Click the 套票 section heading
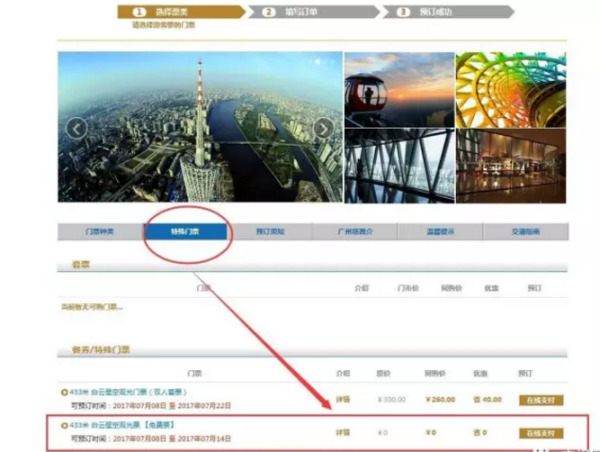This screenshot has width=600, height=452. (x=81, y=265)
